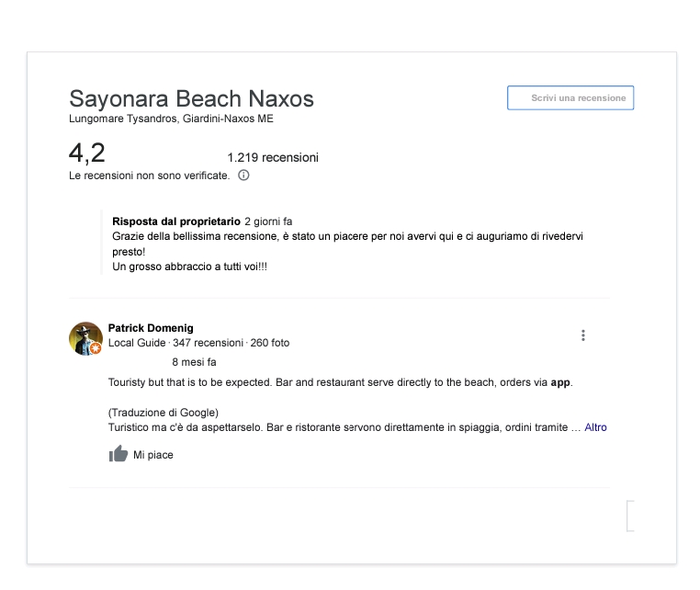Screen dimensions: 700x590
Task: Click the info icon beside unverified reviews notice
Action: coord(243,176)
